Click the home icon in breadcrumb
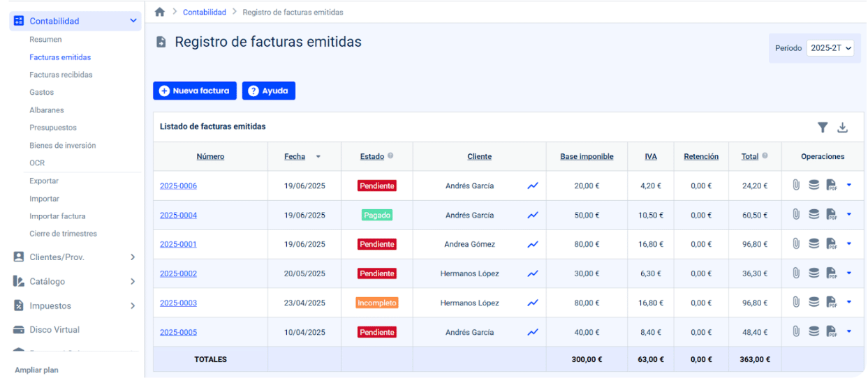This screenshot has width=868, height=378. (x=160, y=13)
